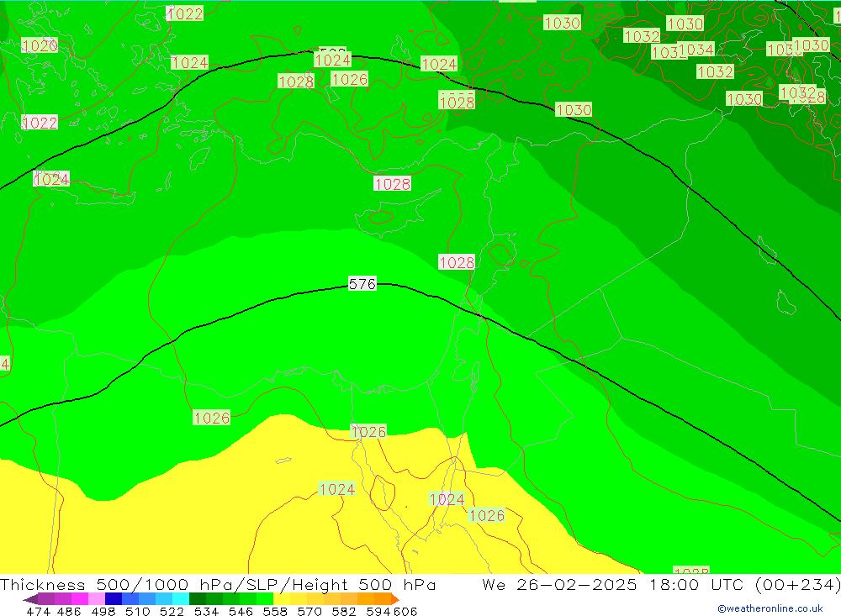Open the weatheronline.co.uk copyright link
The width and height of the screenshot is (841, 616).
pos(770,608)
